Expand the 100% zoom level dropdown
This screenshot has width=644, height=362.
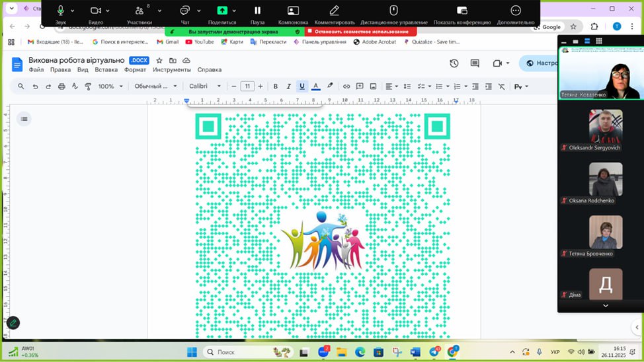coord(110,87)
